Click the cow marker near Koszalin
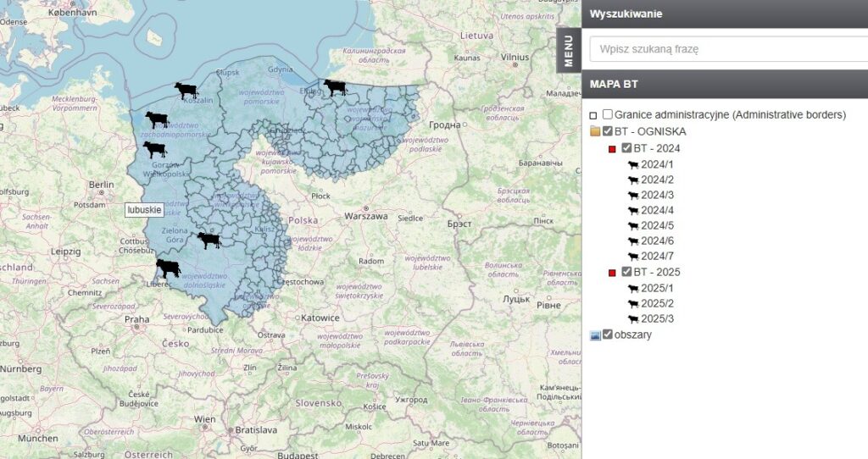The height and width of the screenshot is (459, 868). 186,90
